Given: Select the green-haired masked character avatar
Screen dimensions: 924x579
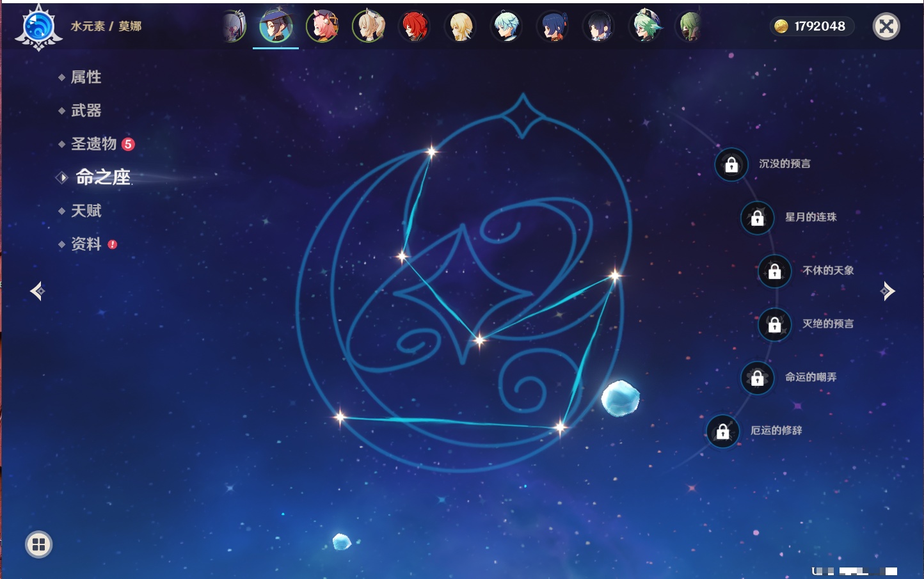Looking at the screenshot, I should pos(690,26).
